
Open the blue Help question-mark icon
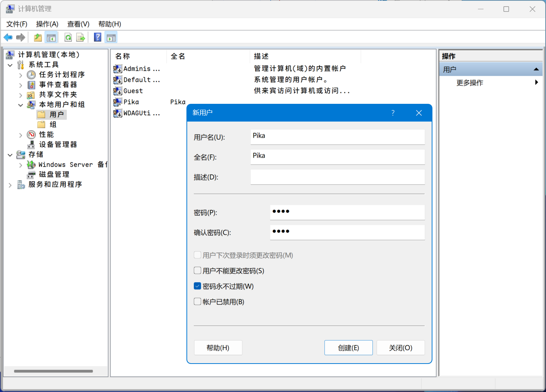pyautogui.click(x=98, y=37)
